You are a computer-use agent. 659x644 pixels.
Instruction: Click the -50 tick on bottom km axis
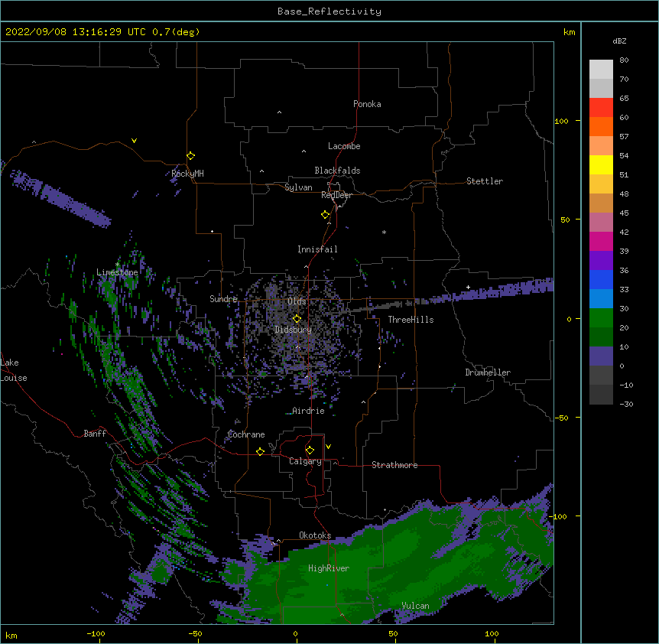tap(195, 633)
